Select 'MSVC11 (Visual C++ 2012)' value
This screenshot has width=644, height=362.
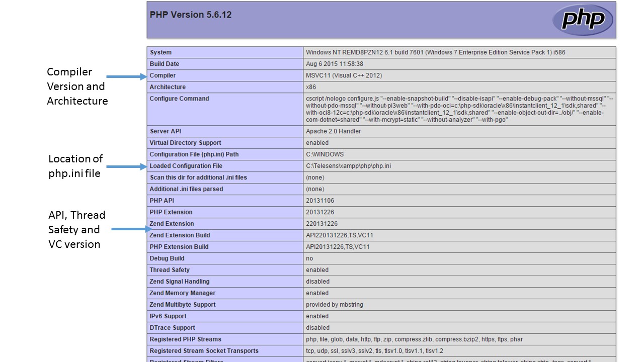click(x=344, y=75)
